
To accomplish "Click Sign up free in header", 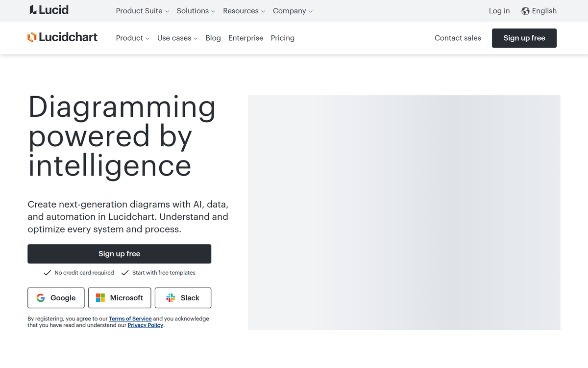I will click(x=524, y=38).
